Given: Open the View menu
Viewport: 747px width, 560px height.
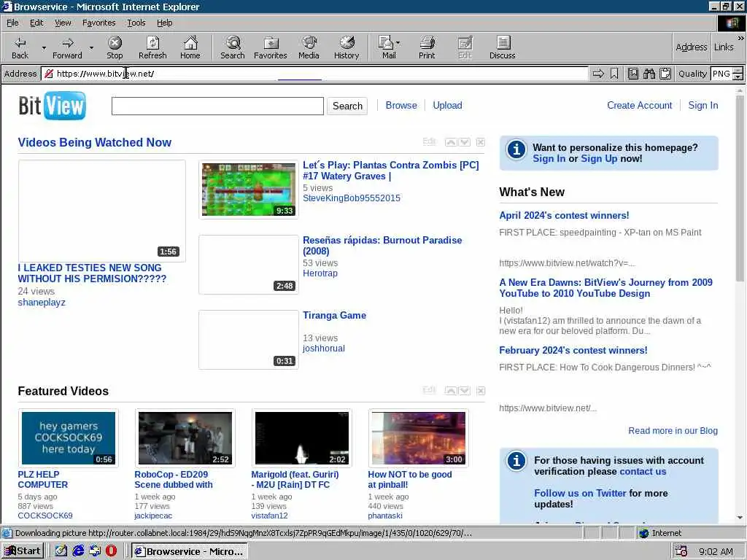Looking at the screenshot, I should [x=63, y=23].
